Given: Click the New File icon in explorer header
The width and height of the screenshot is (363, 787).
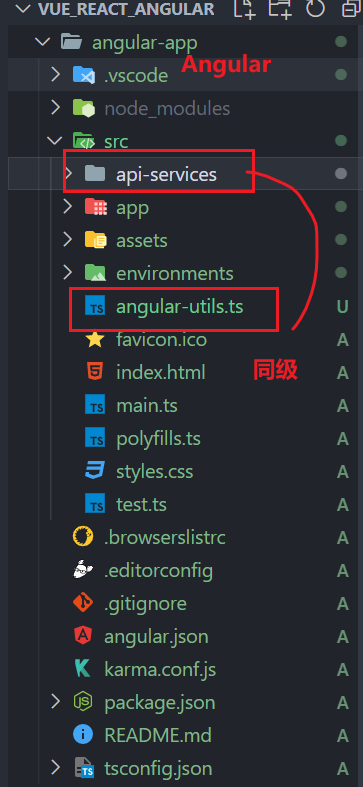Looking at the screenshot, I should click(245, 9).
